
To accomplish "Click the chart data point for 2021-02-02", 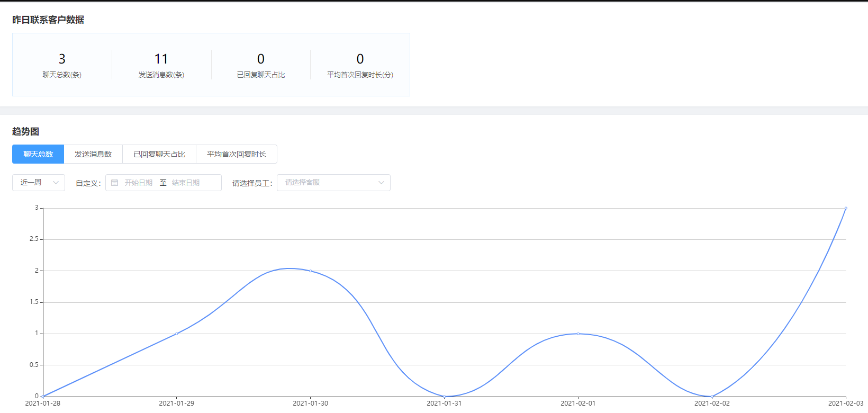I will [712, 396].
